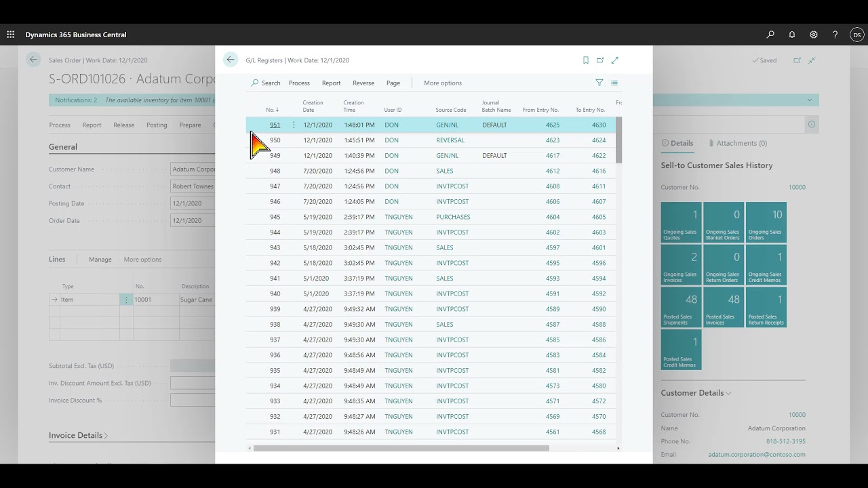Open the help question mark
The image size is (868, 488).
(x=835, y=35)
